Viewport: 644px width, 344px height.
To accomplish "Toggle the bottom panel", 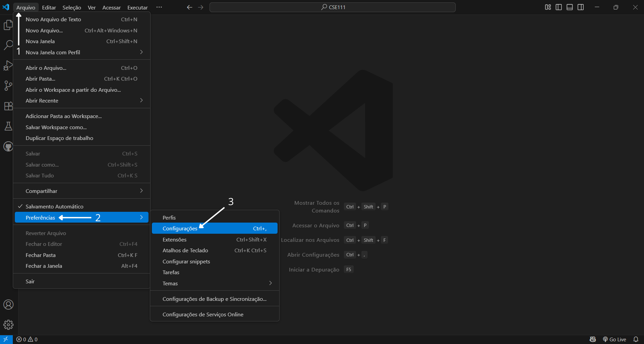I will tap(570, 7).
